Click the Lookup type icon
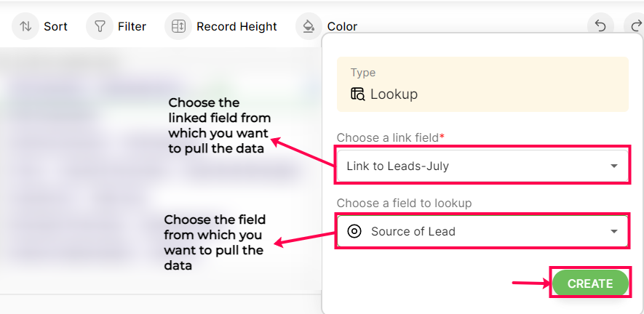Screen dimensions: 644x314 tap(357, 94)
